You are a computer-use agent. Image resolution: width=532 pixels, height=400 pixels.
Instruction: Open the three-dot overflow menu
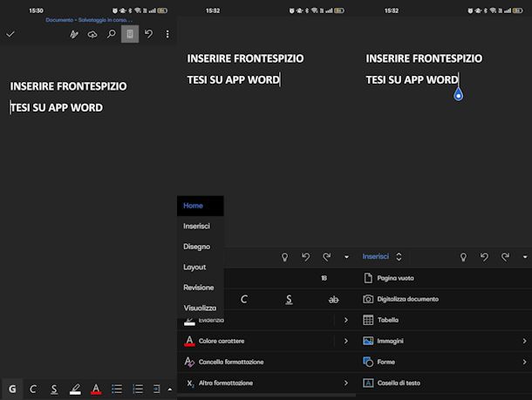click(x=167, y=34)
